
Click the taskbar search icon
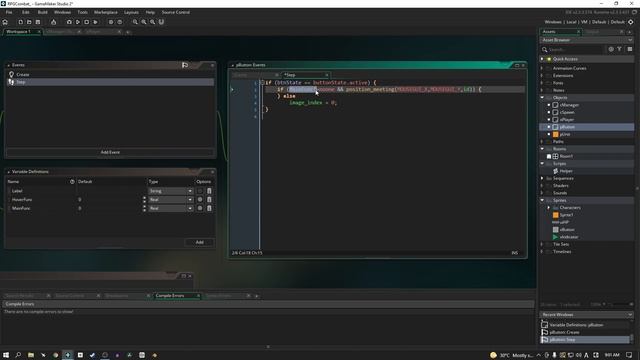coord(18,355)
